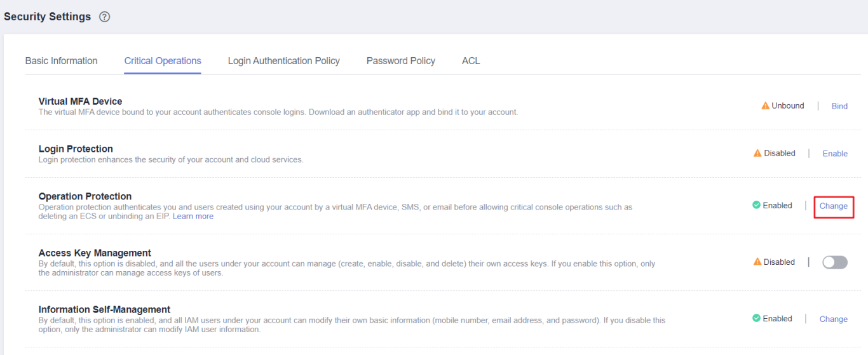
Task: Click Change for Operation Protection
Action: [x=833, y=206]
